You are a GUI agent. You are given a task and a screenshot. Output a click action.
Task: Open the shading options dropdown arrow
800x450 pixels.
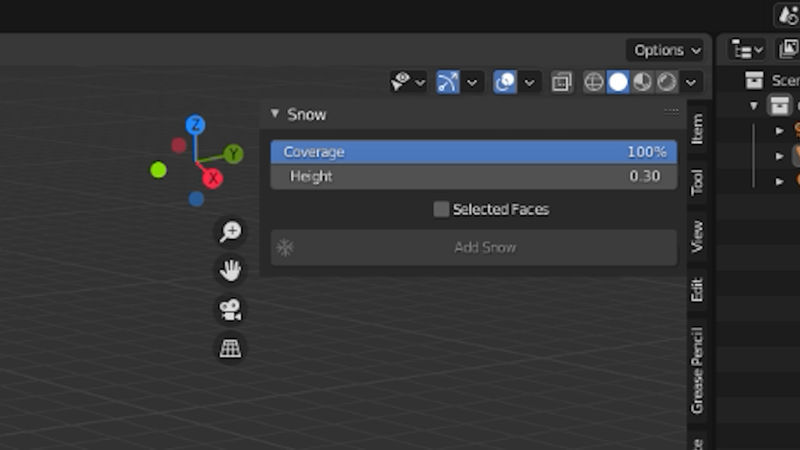tap(691, 82)
